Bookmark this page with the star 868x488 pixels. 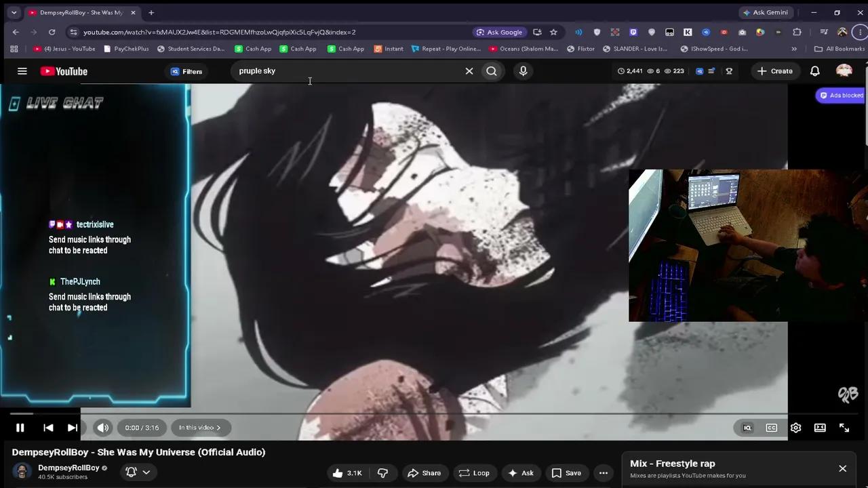(x=553, y=32)
